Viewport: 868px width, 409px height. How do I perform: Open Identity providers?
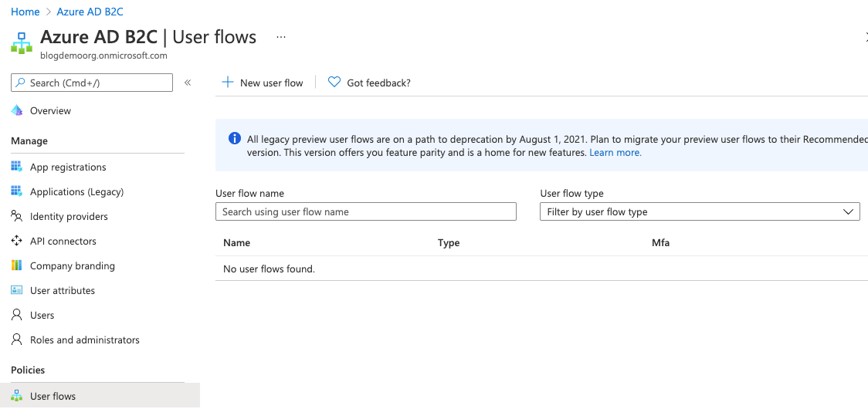70,216
